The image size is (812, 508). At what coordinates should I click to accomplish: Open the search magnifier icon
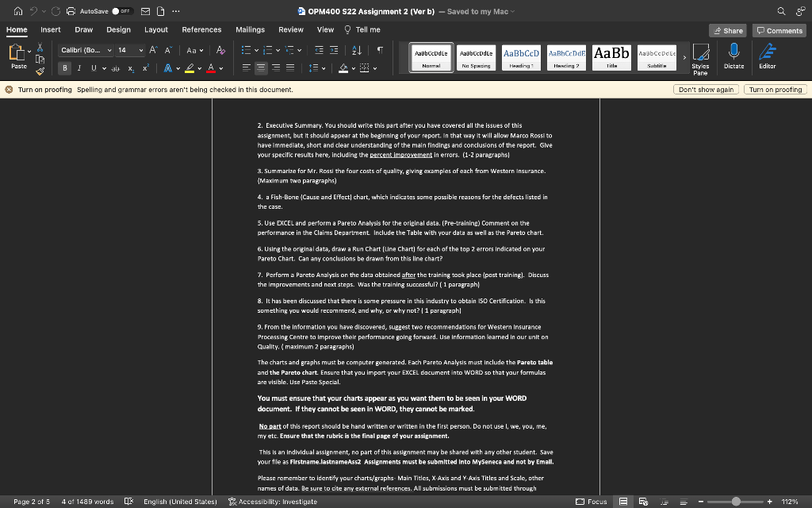pos(781,11)
